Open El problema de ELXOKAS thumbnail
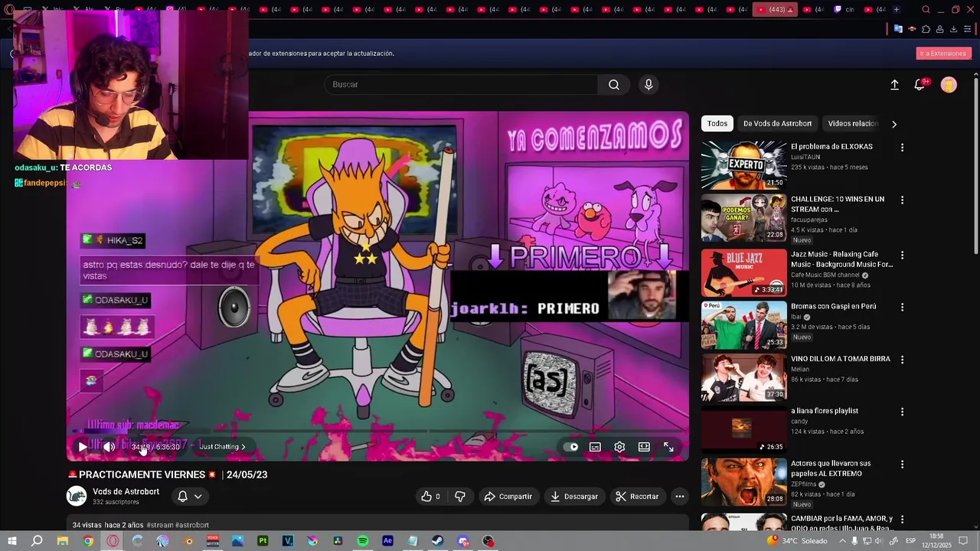Viewport: 980px width, 551px height. [x=743, y=165]
